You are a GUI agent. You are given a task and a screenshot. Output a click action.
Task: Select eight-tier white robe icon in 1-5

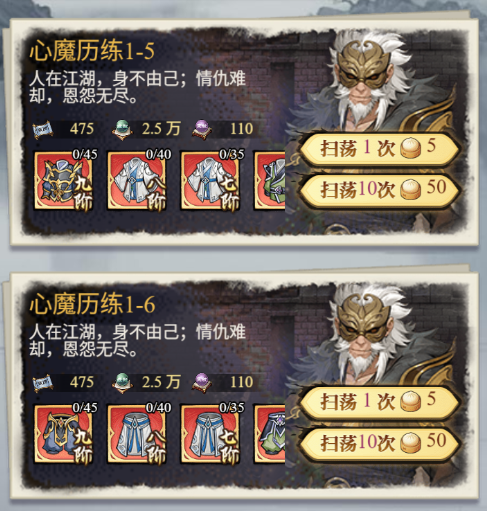coord(137,180)
